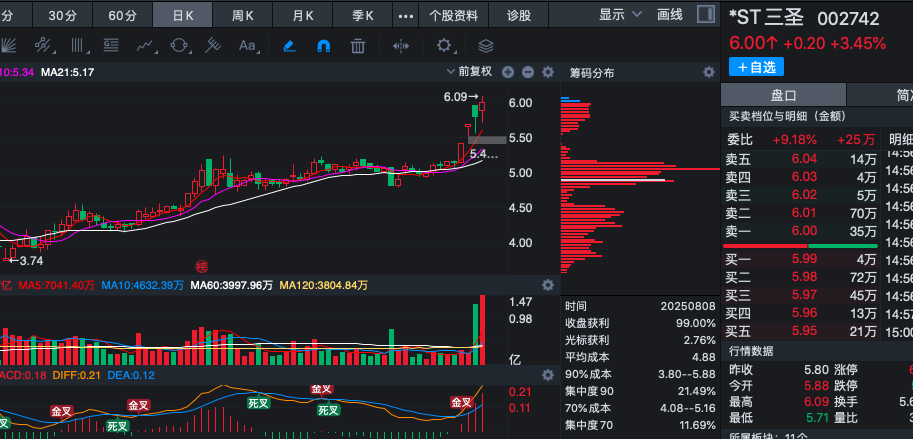
Task: Open the 个股资料 tab
Action: coord(454,16)
